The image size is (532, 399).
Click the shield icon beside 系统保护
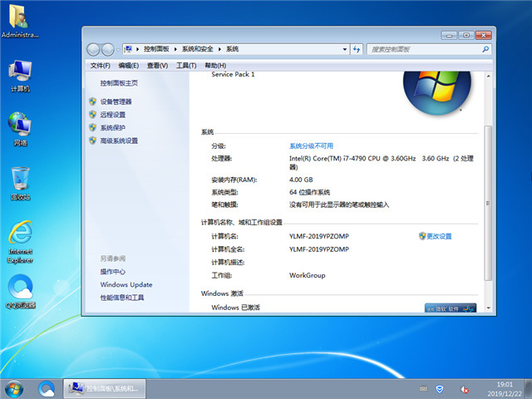click(92, 127)
